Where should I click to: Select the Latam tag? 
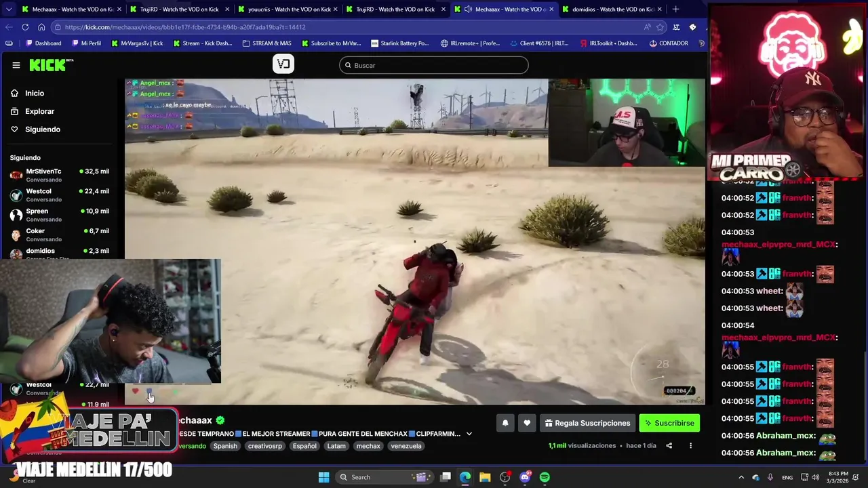(336, 446)
